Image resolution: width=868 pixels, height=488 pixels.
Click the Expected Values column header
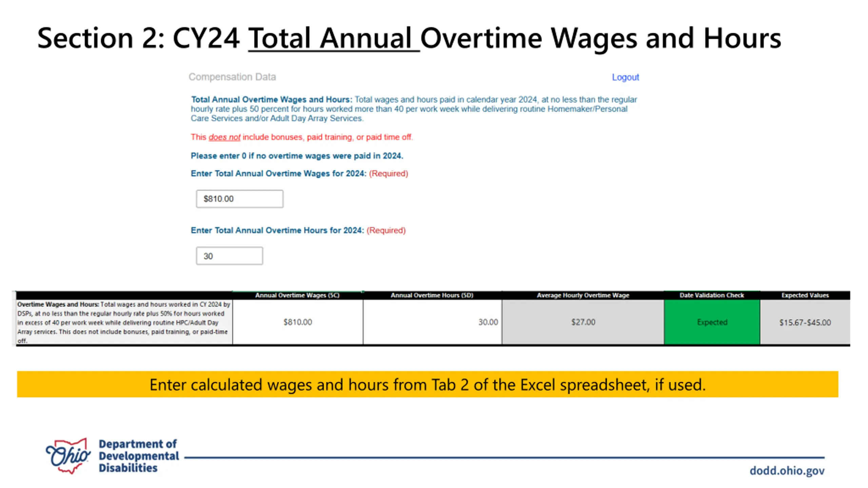pos(805,295)
